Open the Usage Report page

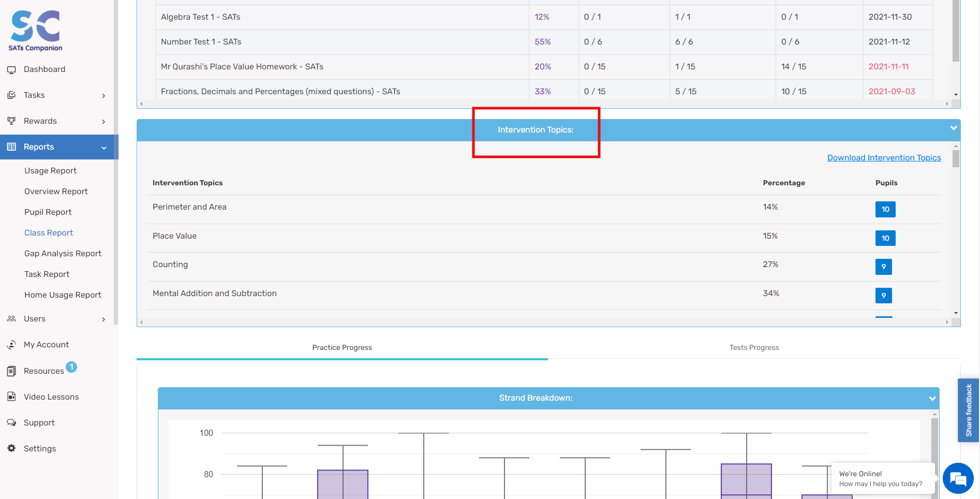[50, 171]
